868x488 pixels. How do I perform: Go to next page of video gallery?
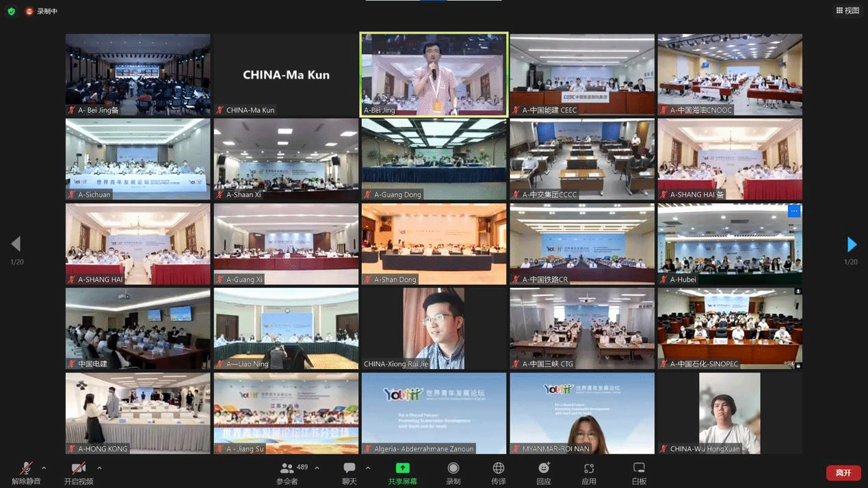[852, 244]
